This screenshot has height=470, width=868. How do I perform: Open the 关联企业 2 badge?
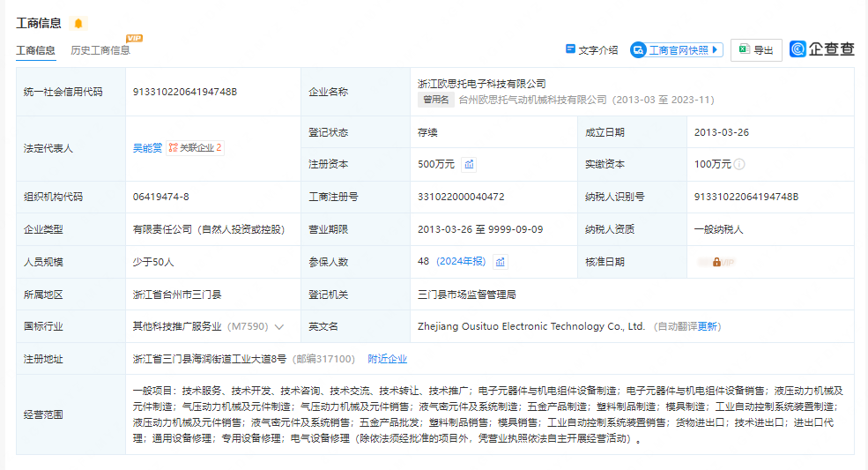[x=196, y=148]
